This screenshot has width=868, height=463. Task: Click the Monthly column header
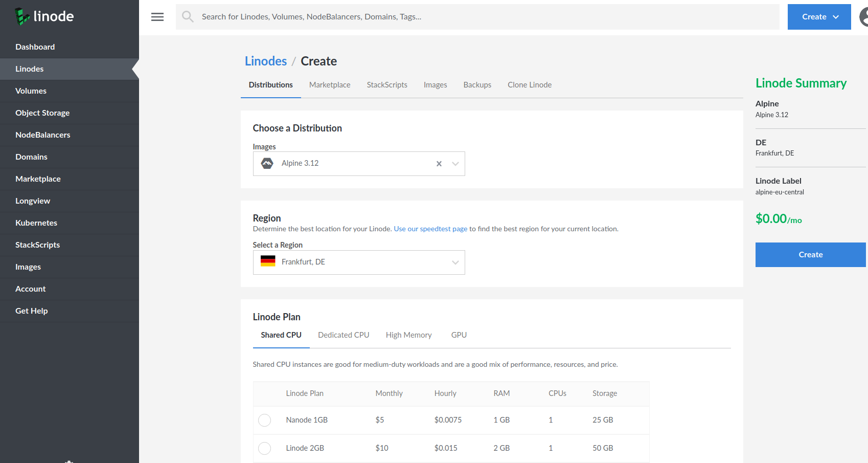click(x=389, y=393)
